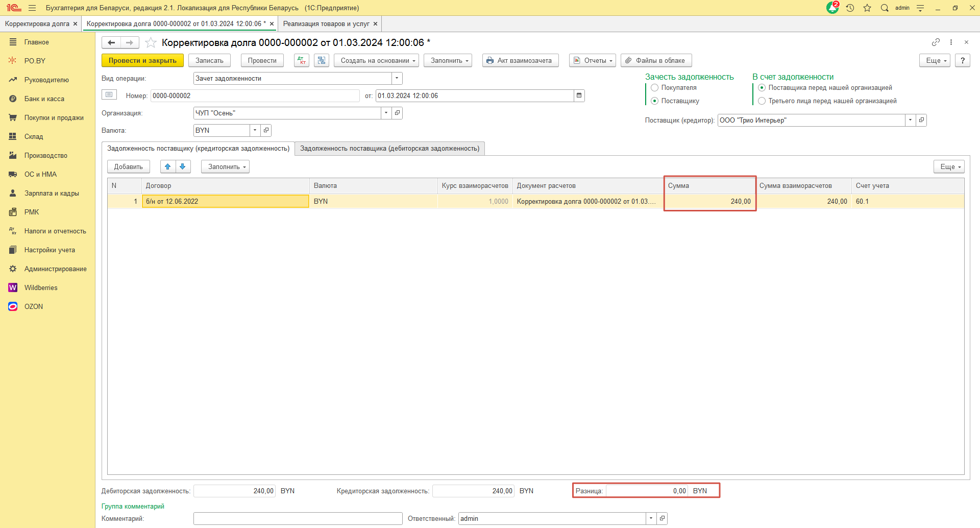Viewport: 980px width, 528px height.
Task: Open help with question mark button
Action: point(963,60)
